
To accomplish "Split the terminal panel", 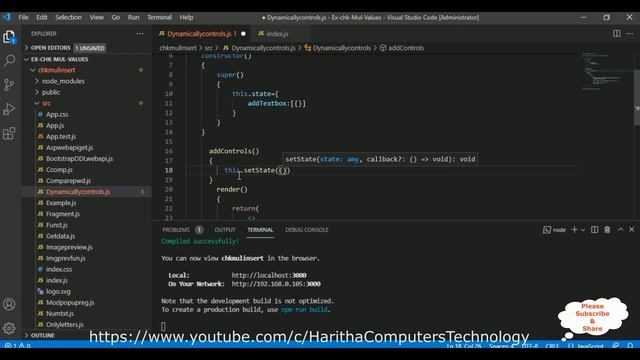I will point(595,230).
